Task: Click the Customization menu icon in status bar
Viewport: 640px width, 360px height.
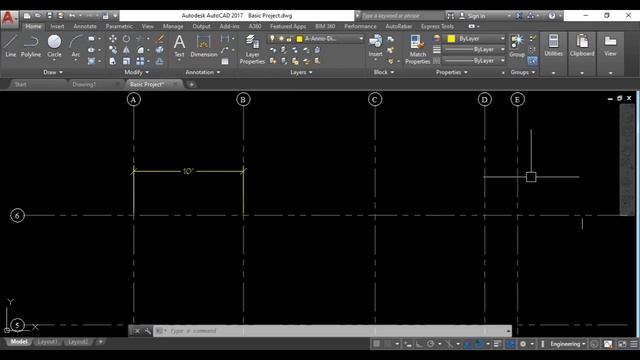Action: pos(633,344)
